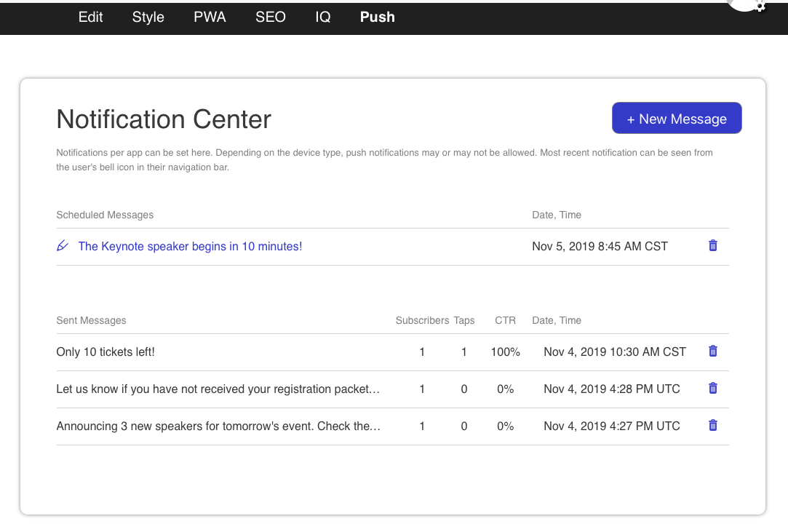Screen dimensions: 788x532
Task: Select the 'Announcing 3 new speakers' message text
Action: click(x=218, y=426)
